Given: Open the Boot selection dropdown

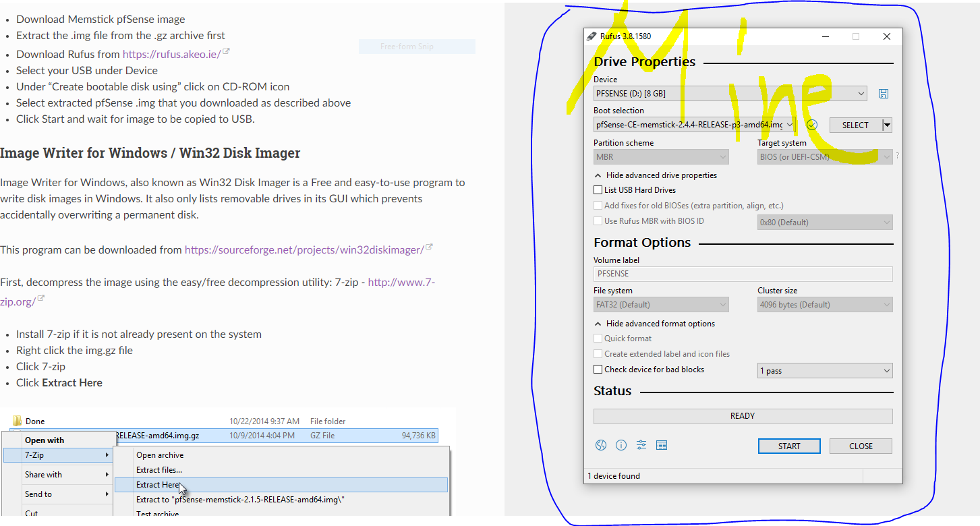Looking at the screenshot, I should 695,125.
